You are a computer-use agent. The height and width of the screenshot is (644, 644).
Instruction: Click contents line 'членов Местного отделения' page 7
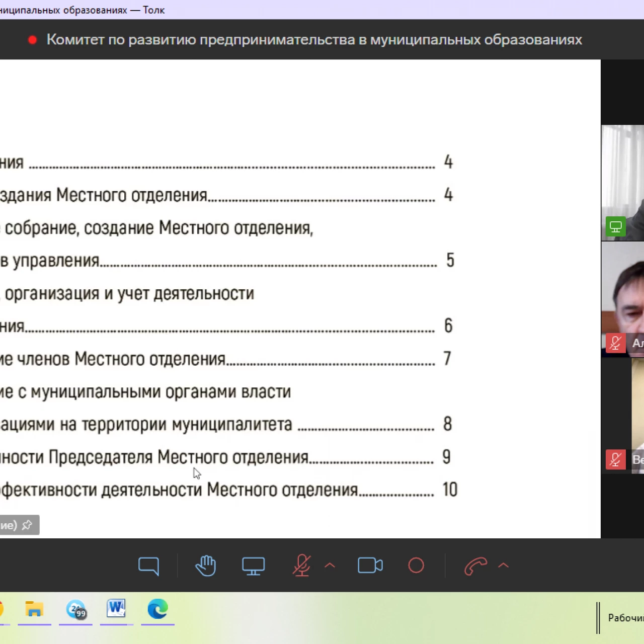[x=226, y=359]
